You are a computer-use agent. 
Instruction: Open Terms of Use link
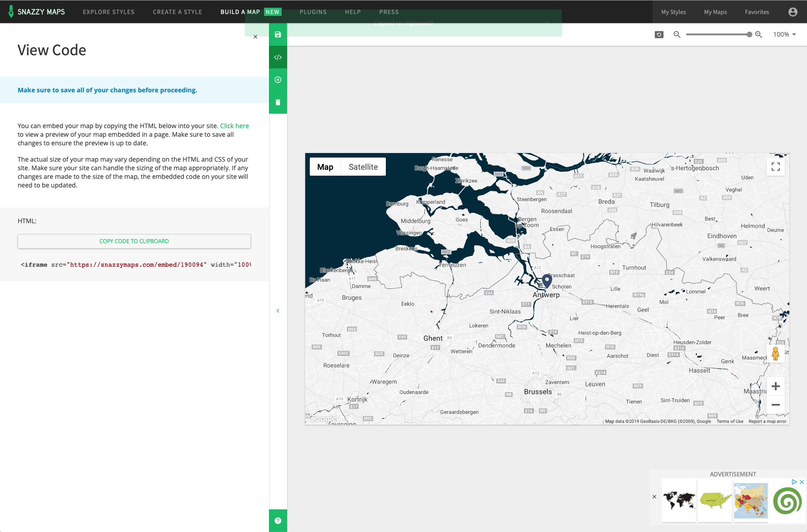pos(730,422)
